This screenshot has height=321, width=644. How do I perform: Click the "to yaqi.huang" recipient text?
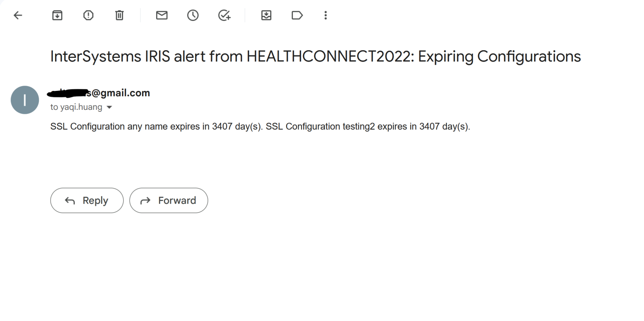[76, 107]
